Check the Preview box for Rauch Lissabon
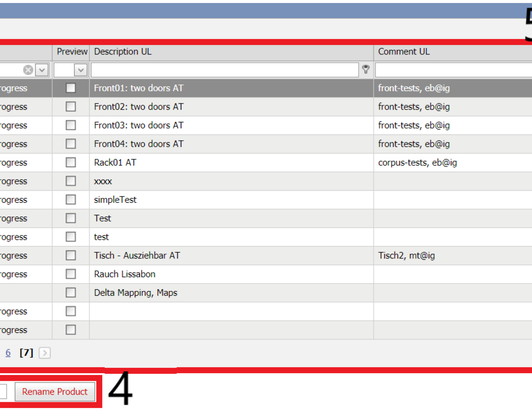Viewport: 532px width, 414px height. tap(70, 274)
